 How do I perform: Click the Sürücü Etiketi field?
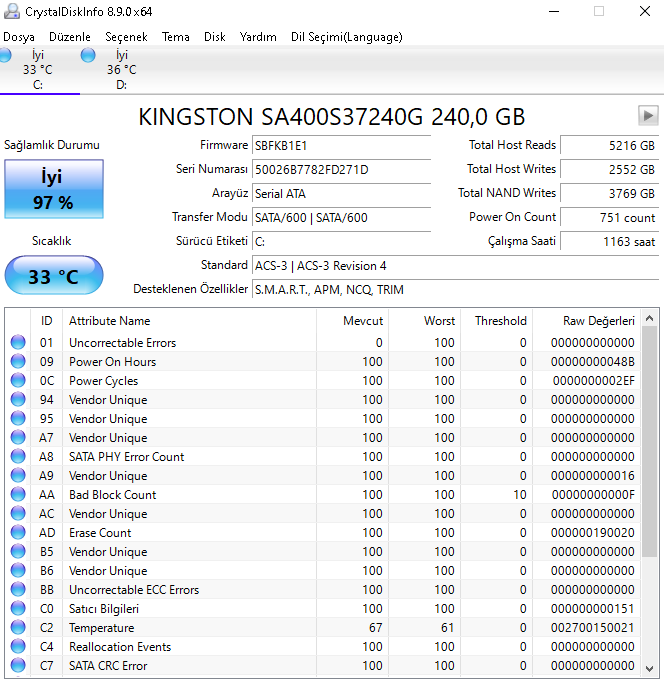[341, 241]
